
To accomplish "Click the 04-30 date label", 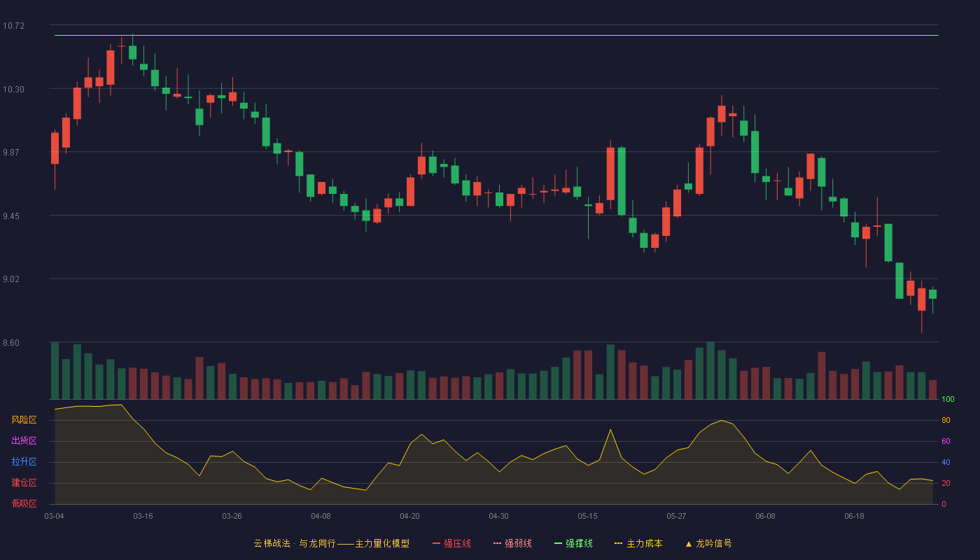I will point(498,516).
